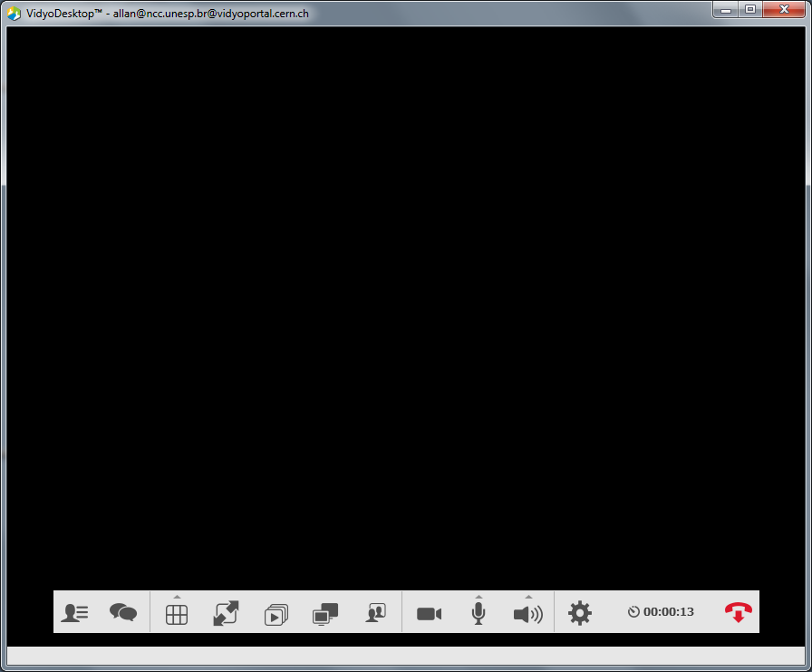The height and width of the screenshot is (672, 812).
Task: Hang up with red phone icon
Action: pos(739,612)
